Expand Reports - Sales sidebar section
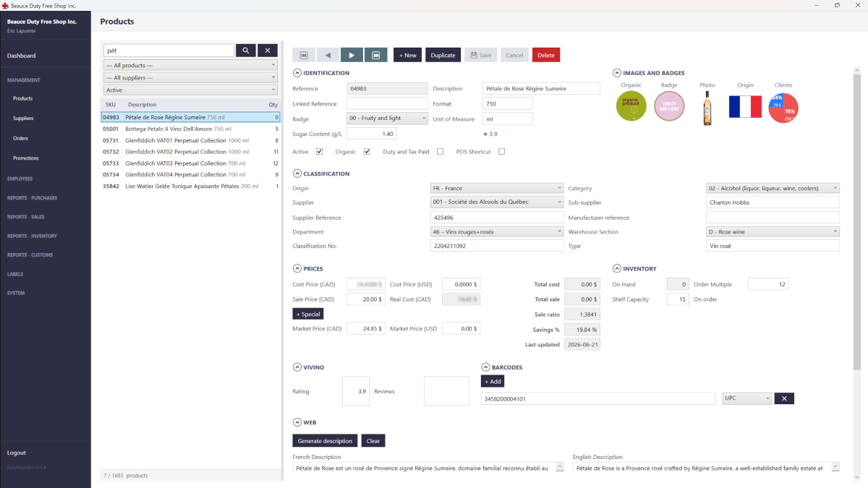868x488 pixels. (26, 217)
